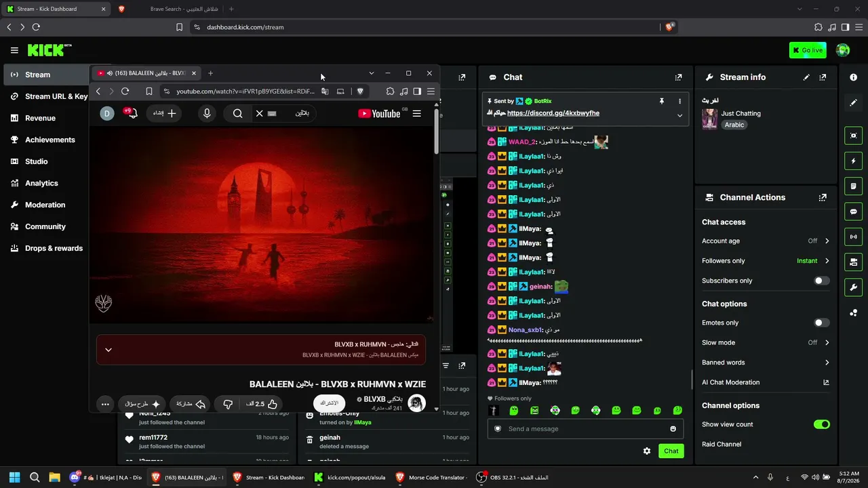Show Windows hidden tray icons

(756, 477)
